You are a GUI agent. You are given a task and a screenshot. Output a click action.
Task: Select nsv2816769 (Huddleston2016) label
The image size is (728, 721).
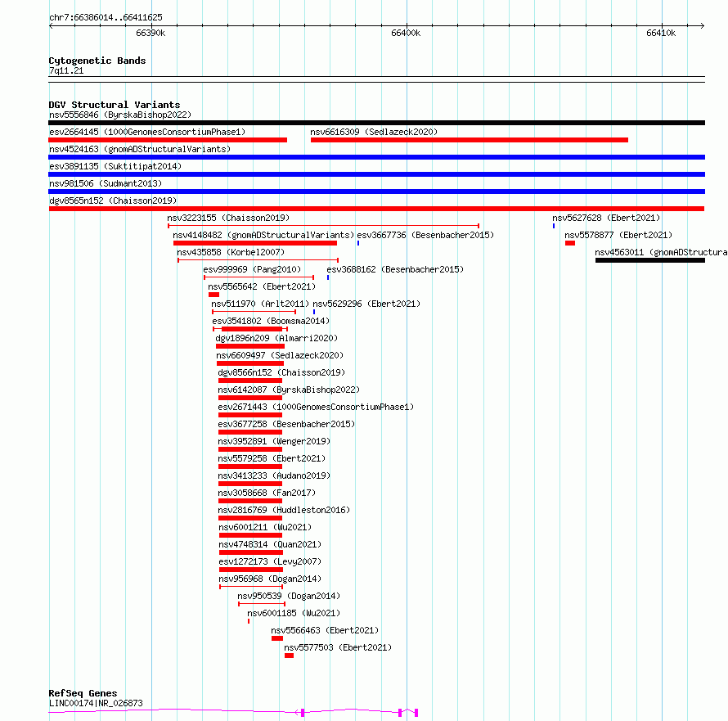[284, 510]
